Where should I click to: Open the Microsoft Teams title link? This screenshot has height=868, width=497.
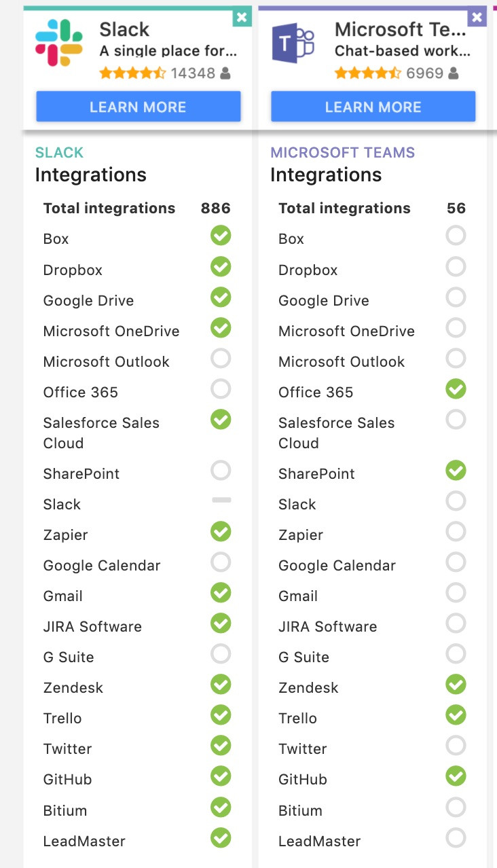[401, 29]
